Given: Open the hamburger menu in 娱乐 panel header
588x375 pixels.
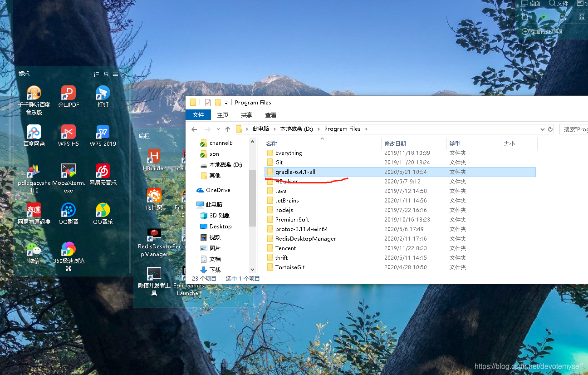Looking at the screenshot, I should point(115,74).
